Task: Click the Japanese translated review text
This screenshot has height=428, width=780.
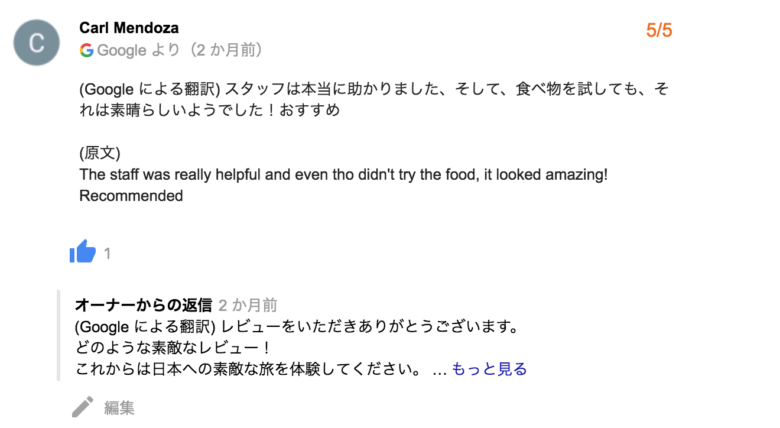Action: click(x=374, y=99)
